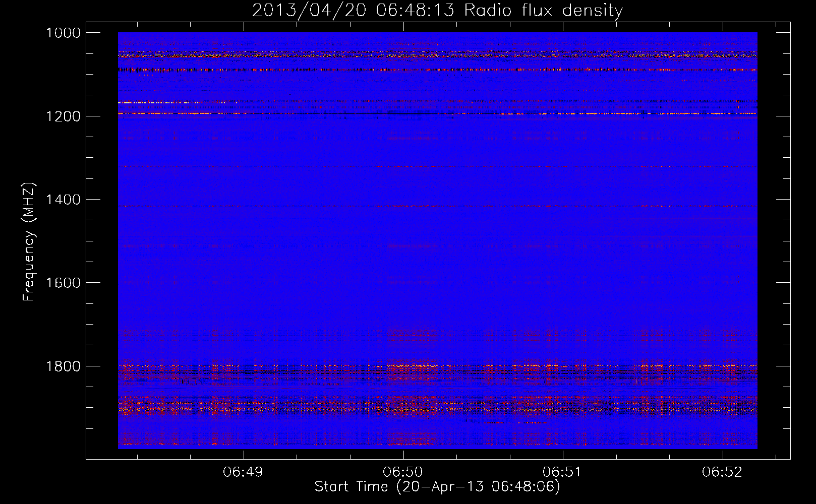The image size is (816, 504).
Task: Click the "Start Time (20-Apr-13 06:48:06)" axis title
Action: [437, 487]
